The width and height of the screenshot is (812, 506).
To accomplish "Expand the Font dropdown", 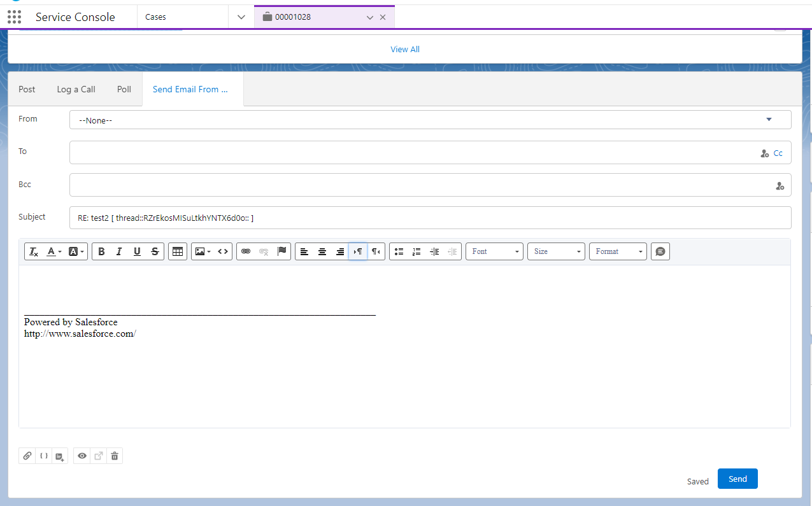I will [495, 251].
